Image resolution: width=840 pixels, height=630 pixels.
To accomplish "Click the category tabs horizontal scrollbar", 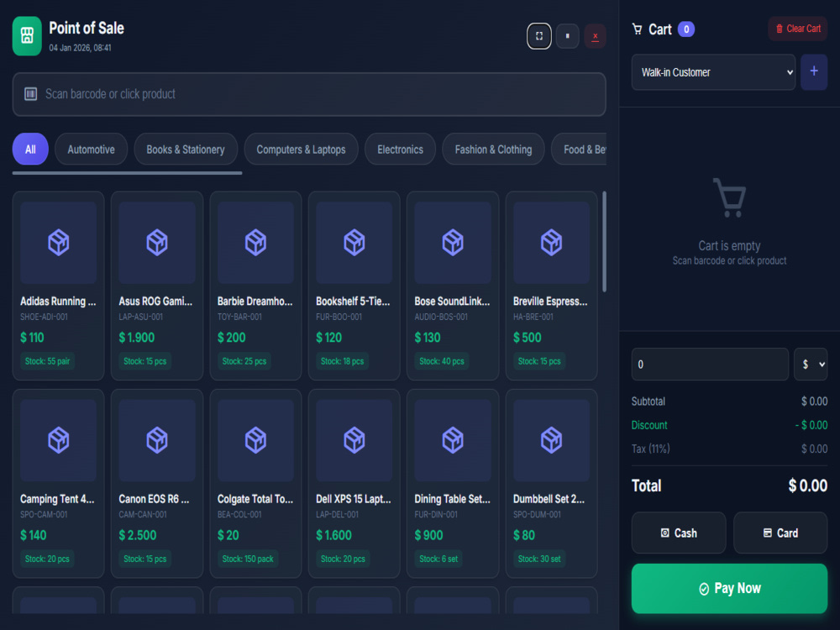I will (127, 173).
